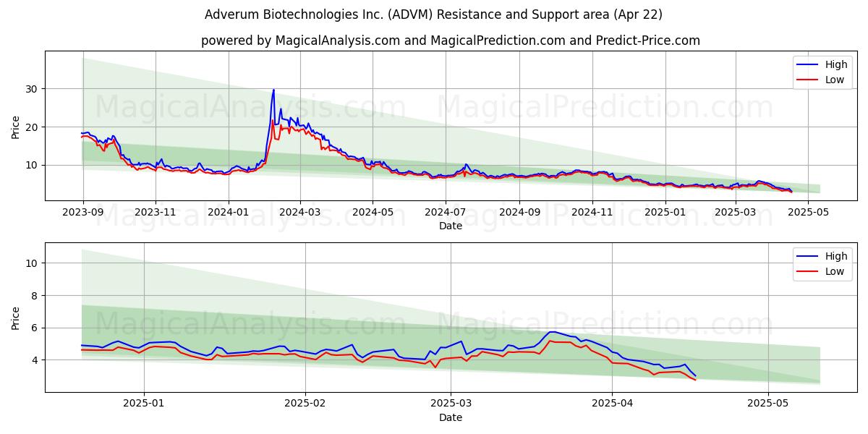Click the 2024-05 tick label
Viewport: 868px width, 434px height.
373,212
